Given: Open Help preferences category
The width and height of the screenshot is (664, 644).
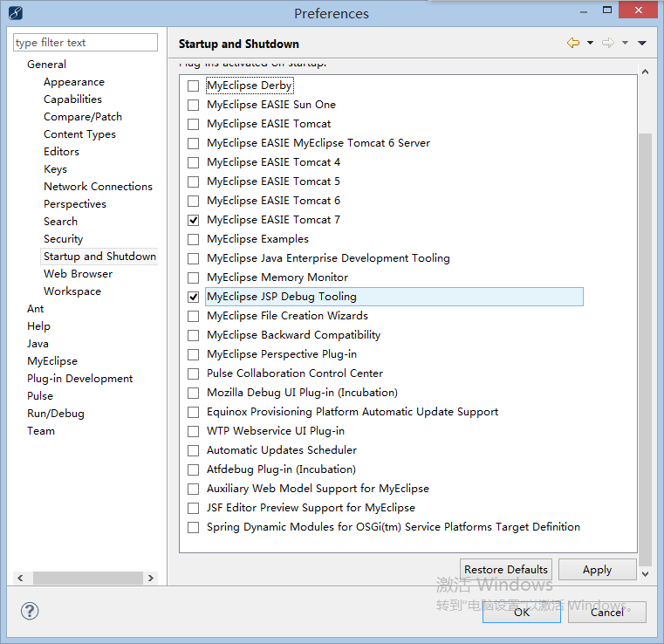Looking at the screenshot, I should (39, 326).
